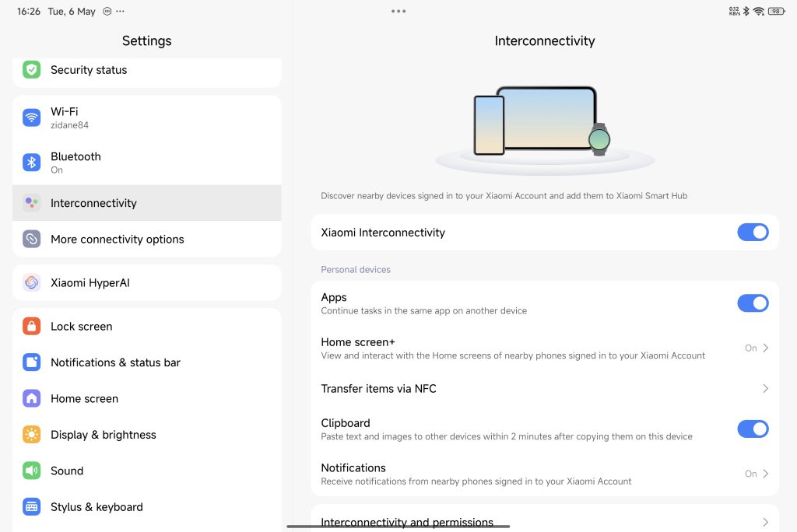Open Notifications chevron in Personal devices
This screenshot has height=532, width=797.
(x=765, y=474)
